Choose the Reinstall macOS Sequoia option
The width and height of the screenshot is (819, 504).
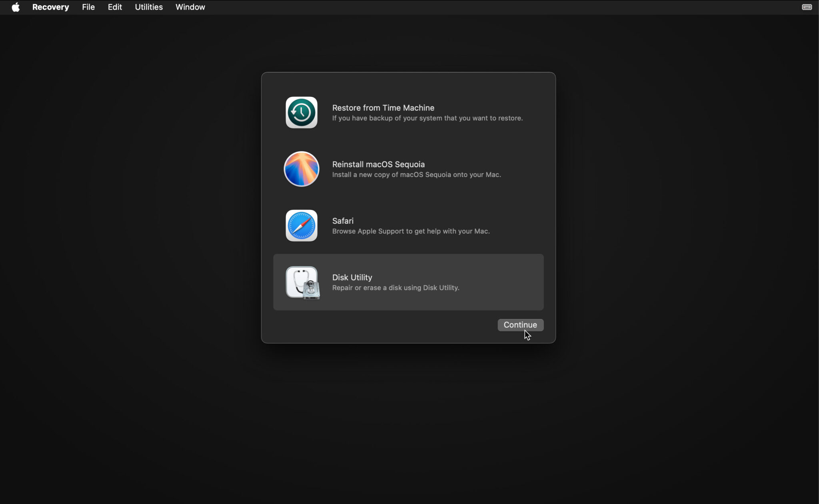click(378, 164)
